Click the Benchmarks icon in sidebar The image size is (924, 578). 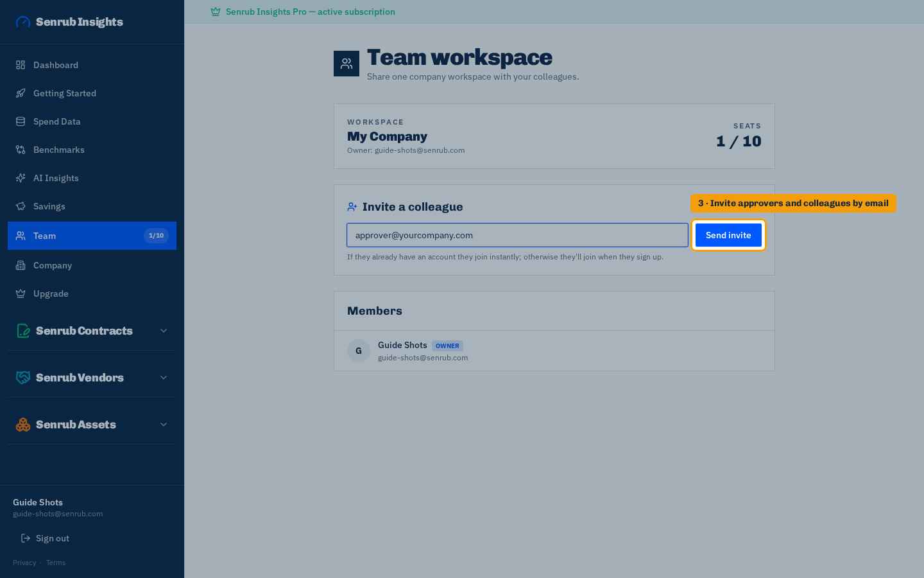21,150
